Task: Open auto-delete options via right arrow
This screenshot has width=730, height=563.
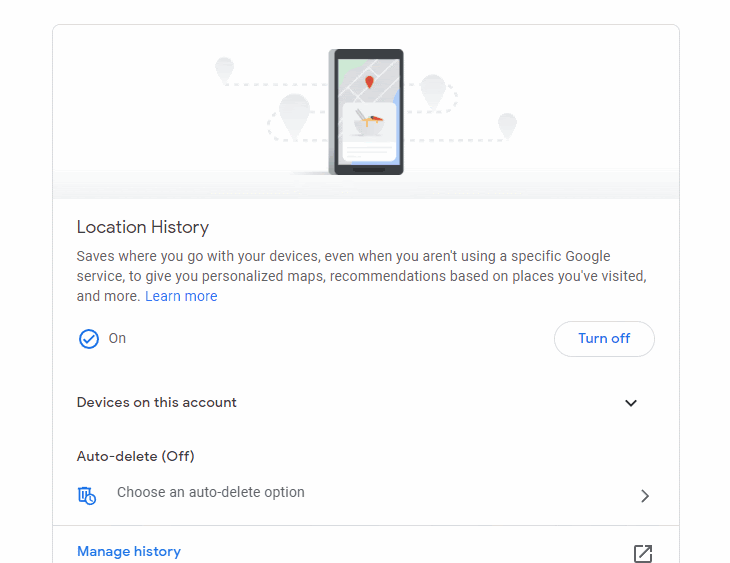Action: tap(645, 495)
